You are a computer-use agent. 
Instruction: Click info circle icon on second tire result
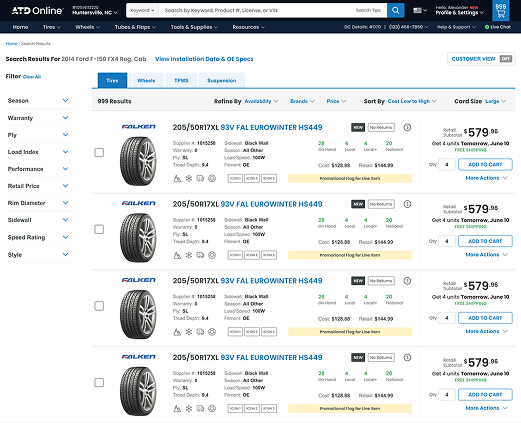407,204
